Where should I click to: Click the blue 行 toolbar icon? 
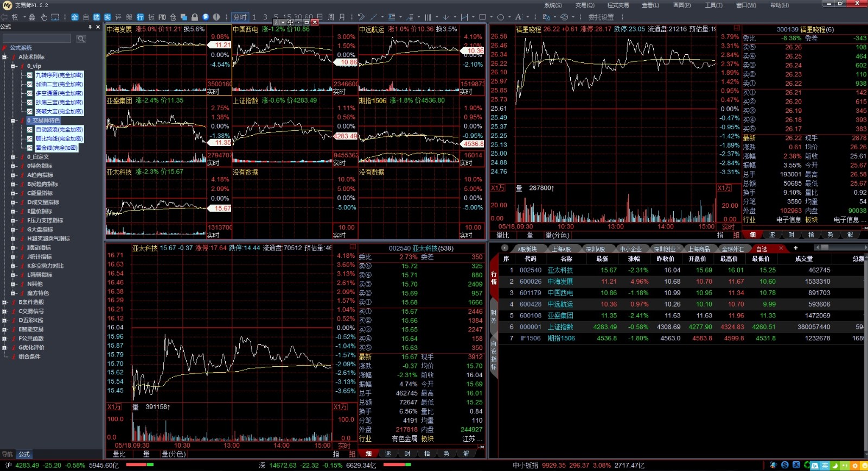pos(140,17)
